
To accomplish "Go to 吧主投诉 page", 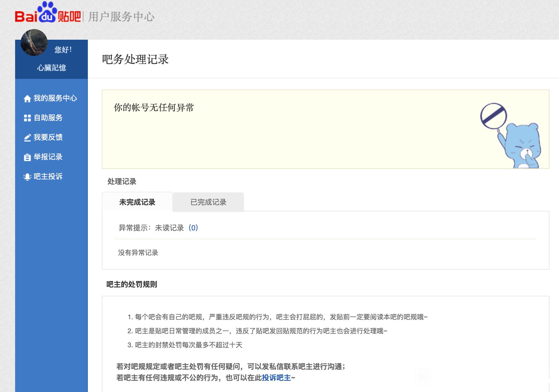I will point(48,176).
